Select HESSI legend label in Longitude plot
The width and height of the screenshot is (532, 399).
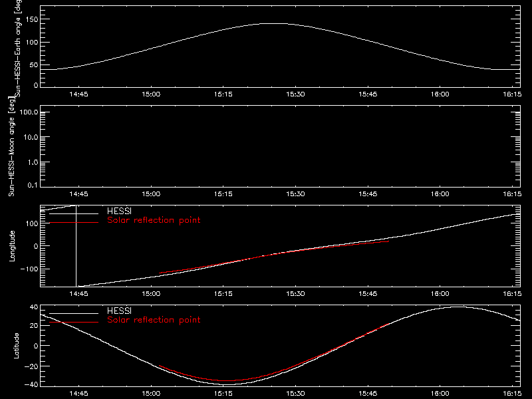[119, 211]
